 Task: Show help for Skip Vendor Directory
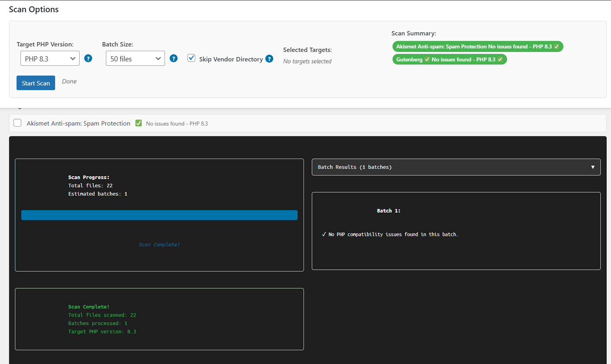point(269,59)
